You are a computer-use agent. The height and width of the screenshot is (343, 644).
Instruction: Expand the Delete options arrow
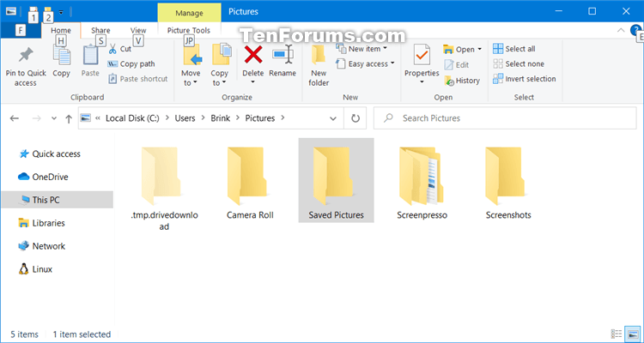pyautogui.click(x=253, y=82)
